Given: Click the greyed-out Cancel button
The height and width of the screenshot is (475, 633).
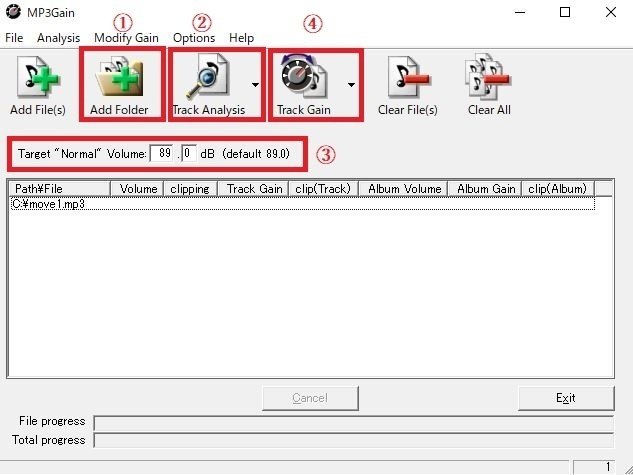Looking at the screenshot, I should (x=310, y=398).
